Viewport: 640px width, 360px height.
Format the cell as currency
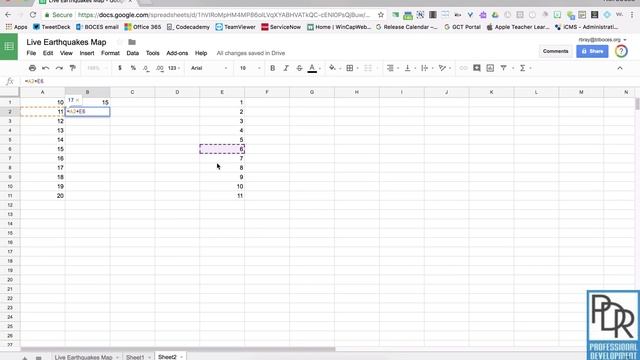(x=120, y=68)
